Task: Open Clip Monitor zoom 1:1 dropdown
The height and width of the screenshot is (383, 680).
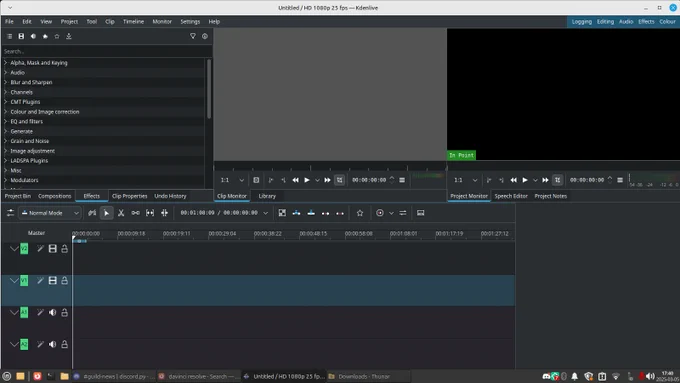Action: [232, 180]
